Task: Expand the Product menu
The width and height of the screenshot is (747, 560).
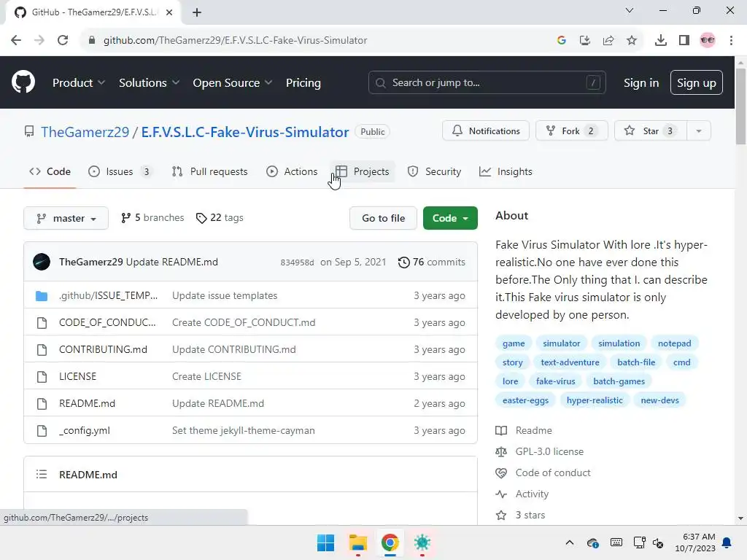Action: (79, 82)
